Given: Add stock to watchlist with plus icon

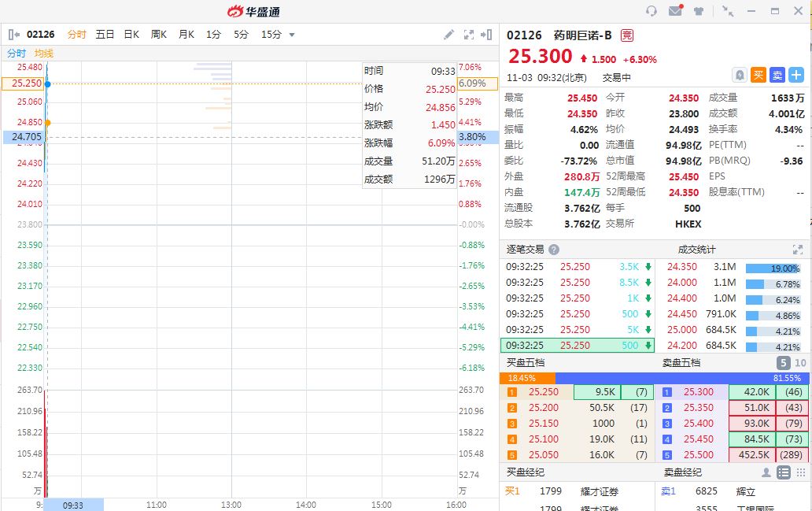Looking at the screenshot, I should point(796,75).
